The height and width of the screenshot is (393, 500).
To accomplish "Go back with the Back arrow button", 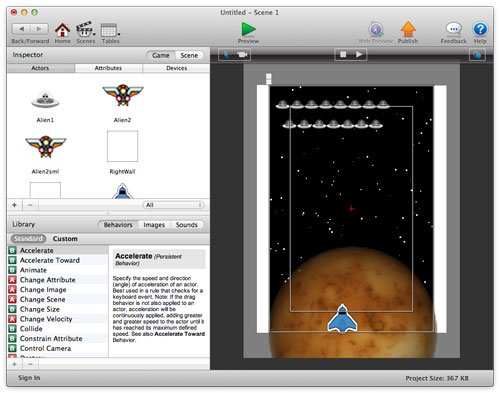I will [x=21, y=29].
